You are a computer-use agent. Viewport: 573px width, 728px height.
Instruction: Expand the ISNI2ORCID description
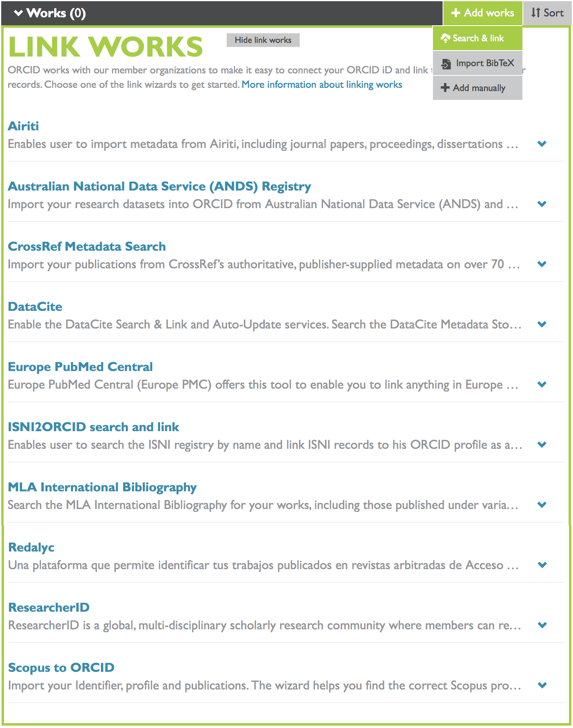542,444
